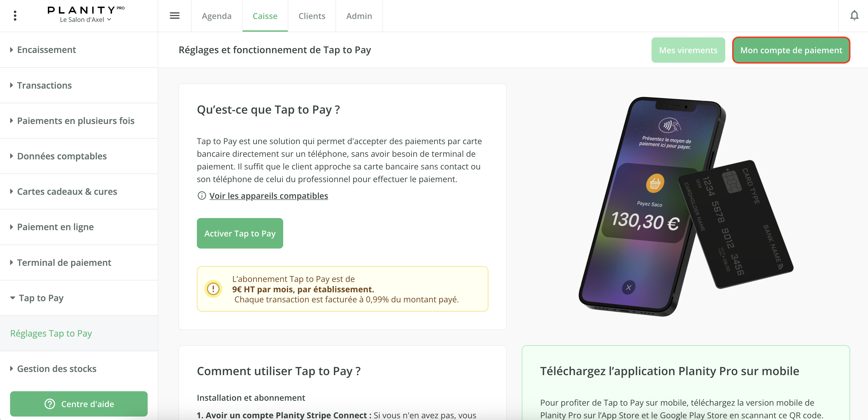Open the Le Salon d'Axel dropdown
Image resolution: width=868 pixels, height=420 pixels.
tap(85, 20)
